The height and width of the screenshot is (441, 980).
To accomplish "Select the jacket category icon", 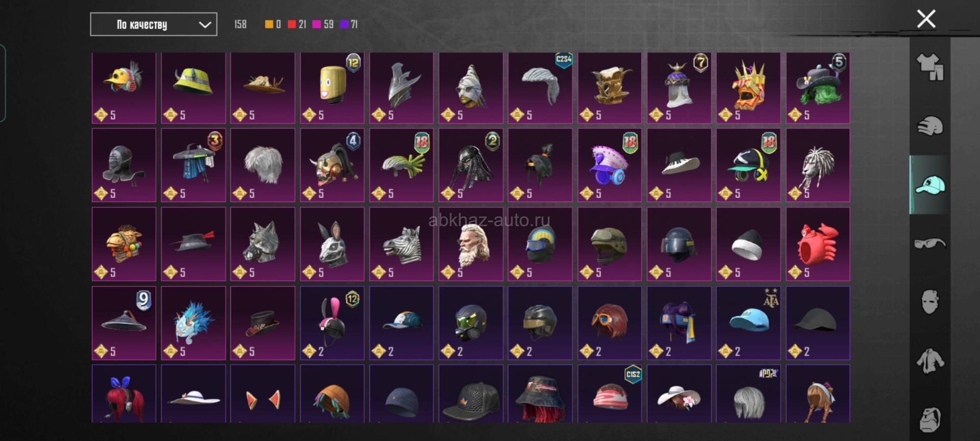I will 930,361.
